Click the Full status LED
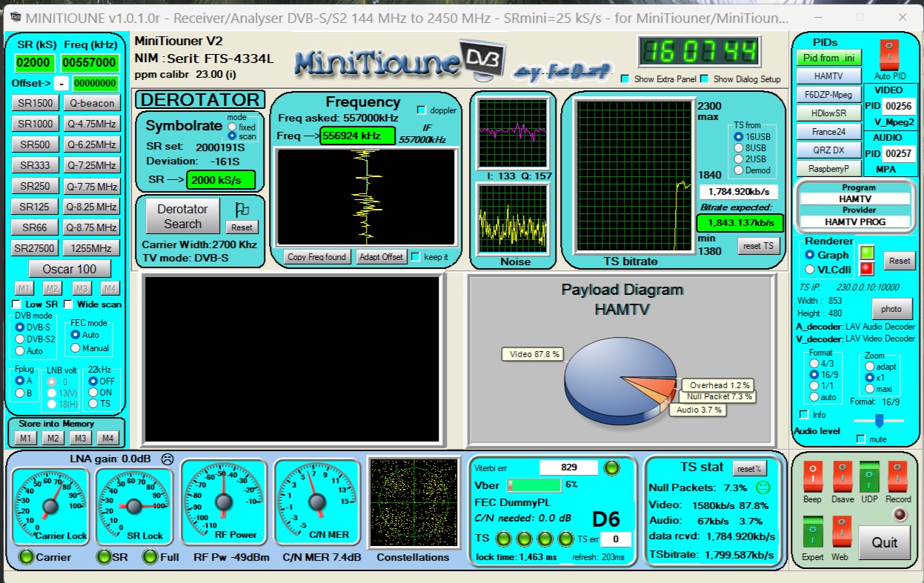The height and width of the screenshot is (583, 924). click(x=150, y=557)
